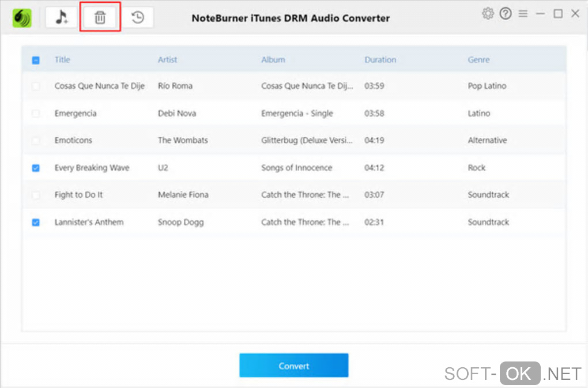Image resolution: width=588 pixels, height=388 pixels.
Task: Sort by the Genre column header
Action: tap(478, 59)
